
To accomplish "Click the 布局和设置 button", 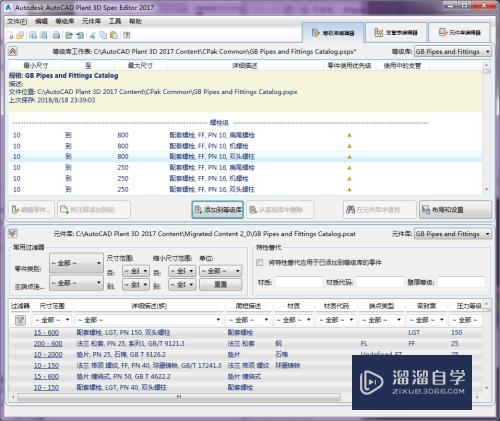I will [455, 210].
